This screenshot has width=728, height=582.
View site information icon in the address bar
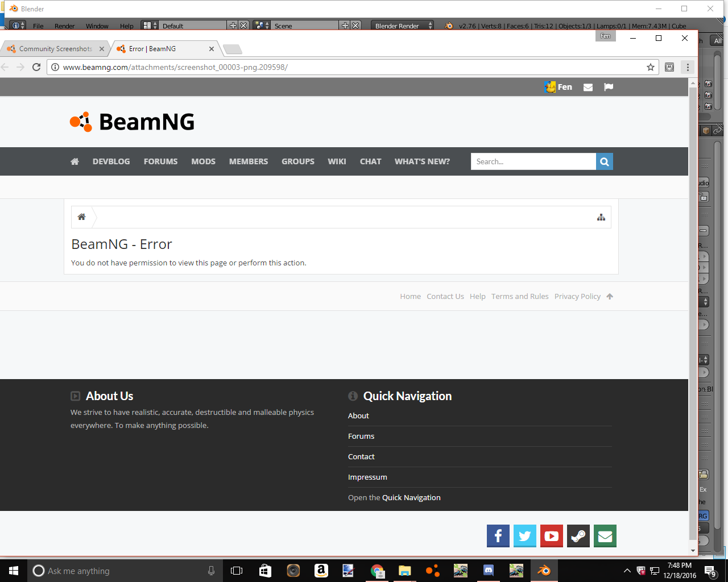pos(55,67)
